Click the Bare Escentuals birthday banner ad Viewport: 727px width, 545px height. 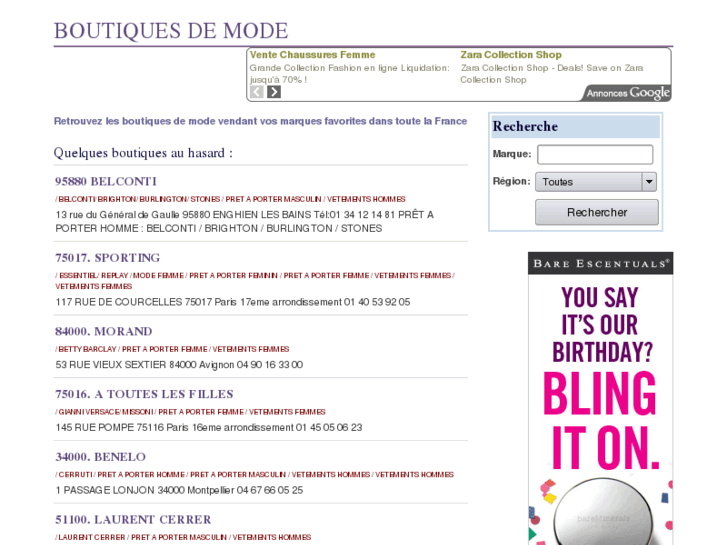click(600, 398)
